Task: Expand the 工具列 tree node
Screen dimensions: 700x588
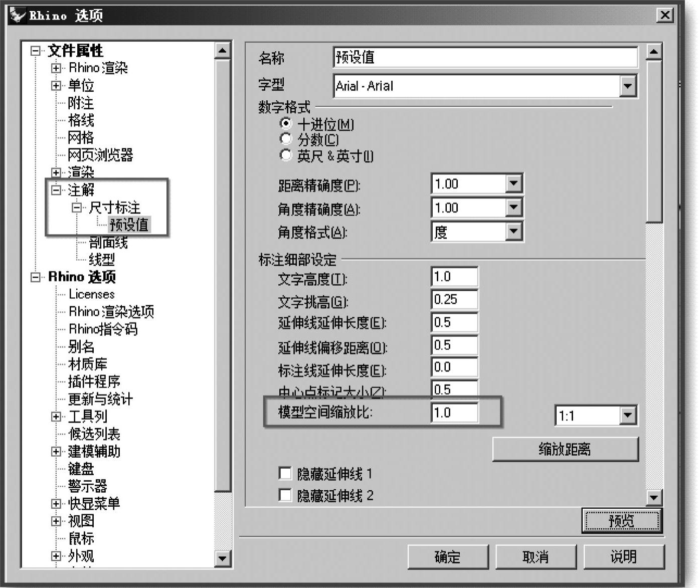Action: (x=56, y=416)
